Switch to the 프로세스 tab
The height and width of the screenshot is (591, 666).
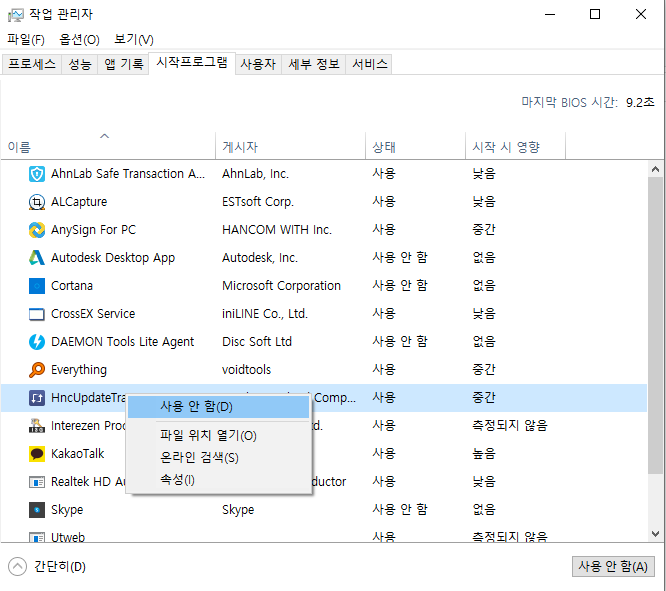[x=32, y=64]
